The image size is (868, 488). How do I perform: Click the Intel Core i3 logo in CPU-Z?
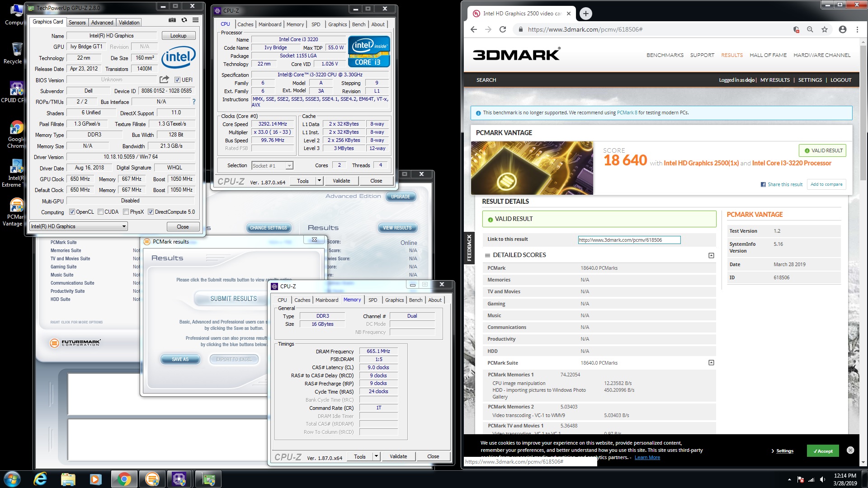click(368, 51)
